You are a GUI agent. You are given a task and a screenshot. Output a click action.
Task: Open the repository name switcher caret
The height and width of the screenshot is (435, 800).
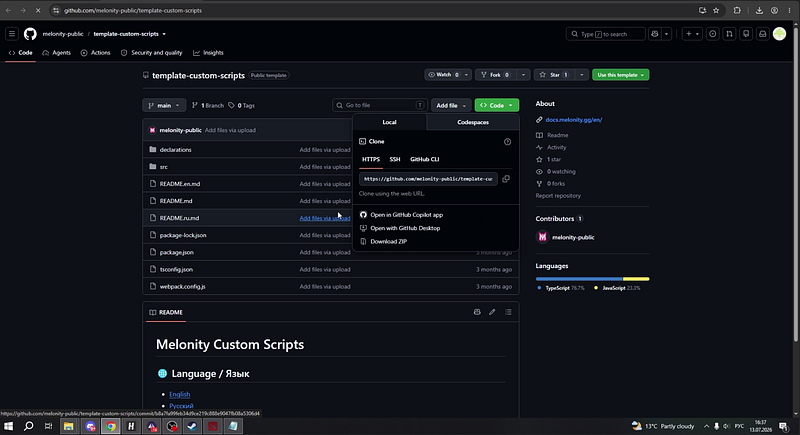tap(164, 34)
